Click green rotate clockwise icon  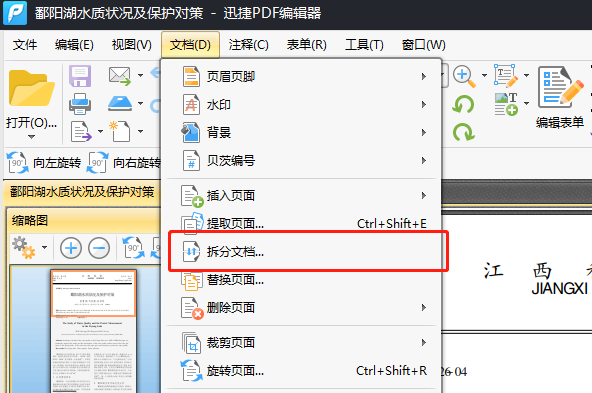click(463, 132)
